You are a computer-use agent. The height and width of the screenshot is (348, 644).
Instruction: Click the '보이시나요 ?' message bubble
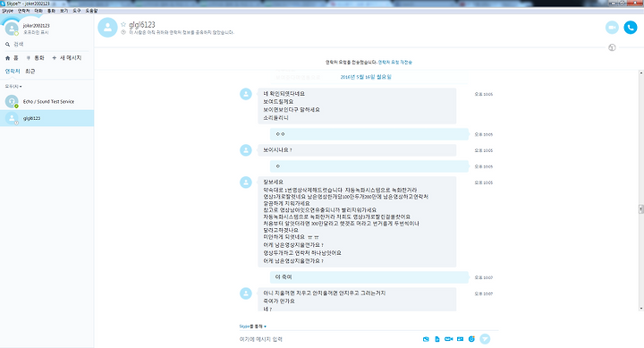pyautogui.click(x=357, y=150)
